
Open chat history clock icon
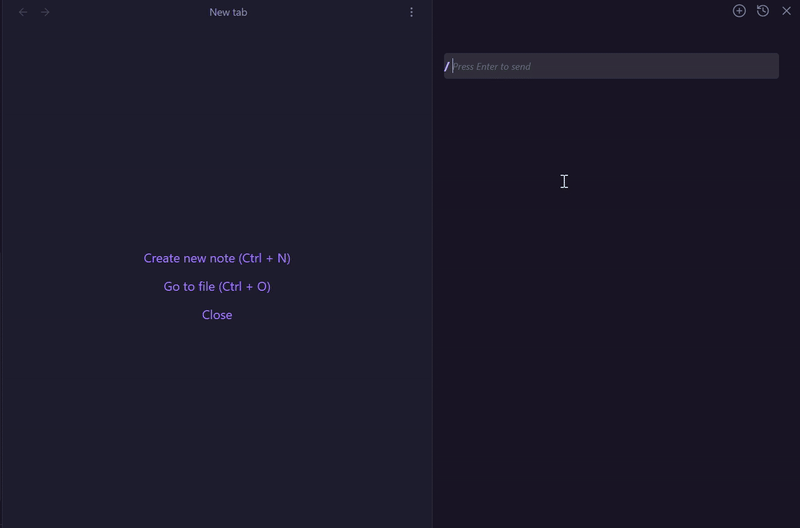point(763,11)
